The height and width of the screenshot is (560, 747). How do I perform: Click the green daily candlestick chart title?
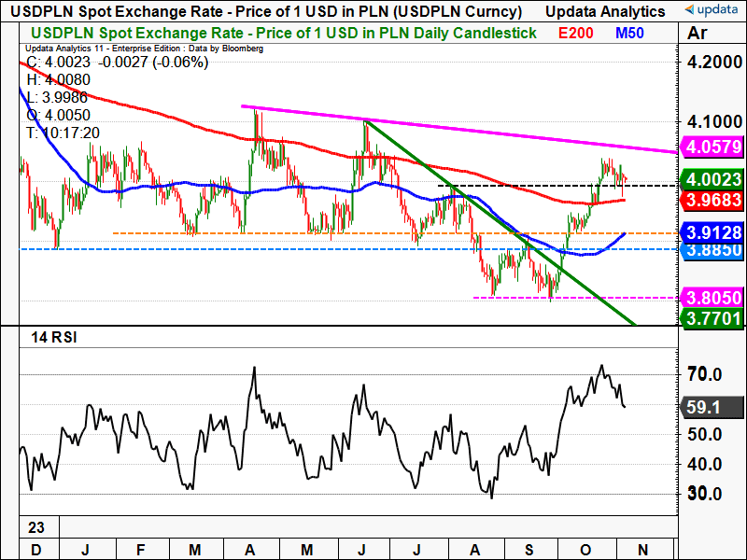click(284, 33)
